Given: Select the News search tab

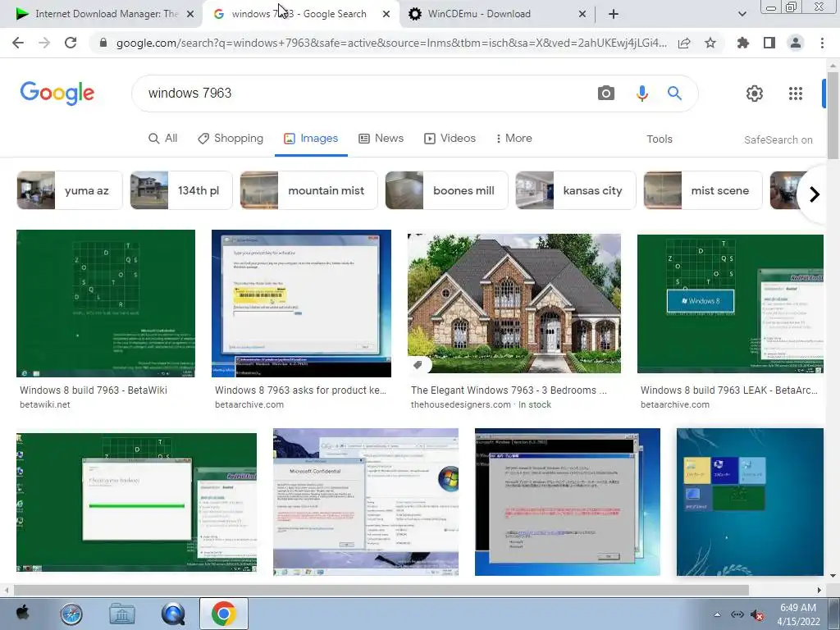Looking at the screenshot, I should pos(381,138).
